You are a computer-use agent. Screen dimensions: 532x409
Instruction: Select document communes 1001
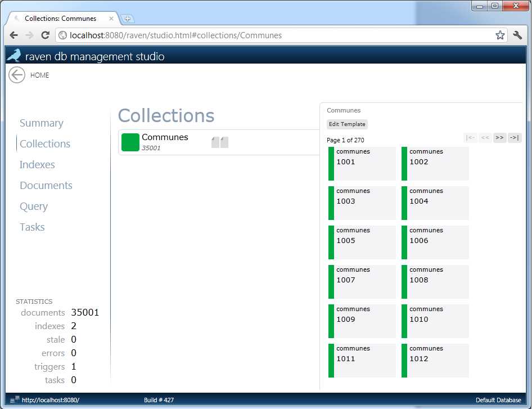click(x=362, y=163)
